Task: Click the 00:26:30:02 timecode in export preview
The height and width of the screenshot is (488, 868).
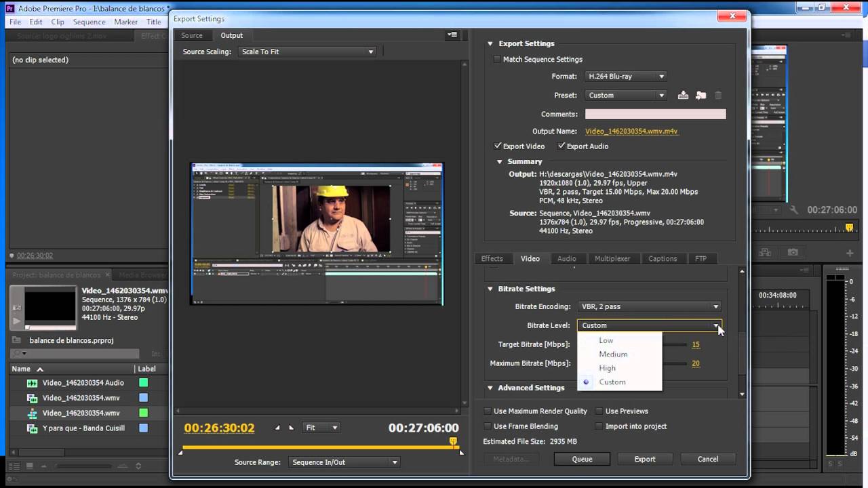Action: [220, 428]
